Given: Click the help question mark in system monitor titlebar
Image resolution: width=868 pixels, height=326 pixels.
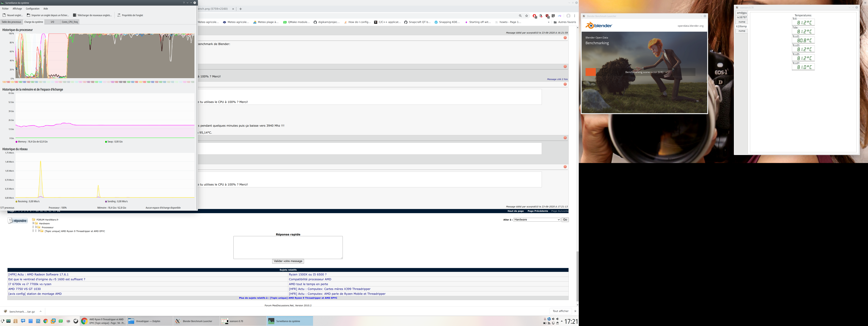Looking at the screenshot, I should (x=184, y=3).
